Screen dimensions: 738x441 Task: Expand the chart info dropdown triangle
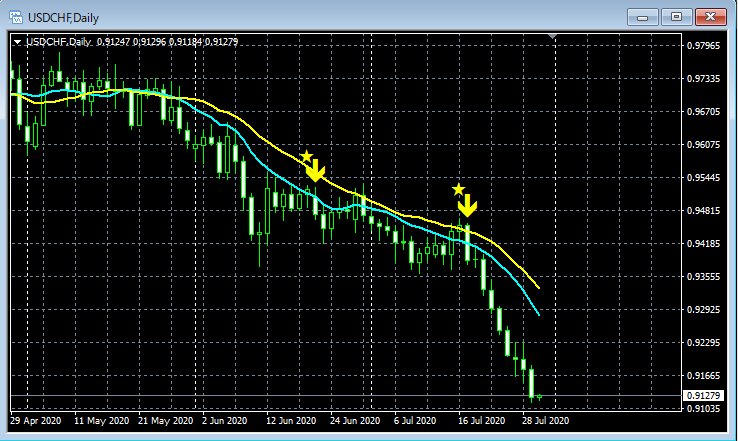tap(17, 42)
